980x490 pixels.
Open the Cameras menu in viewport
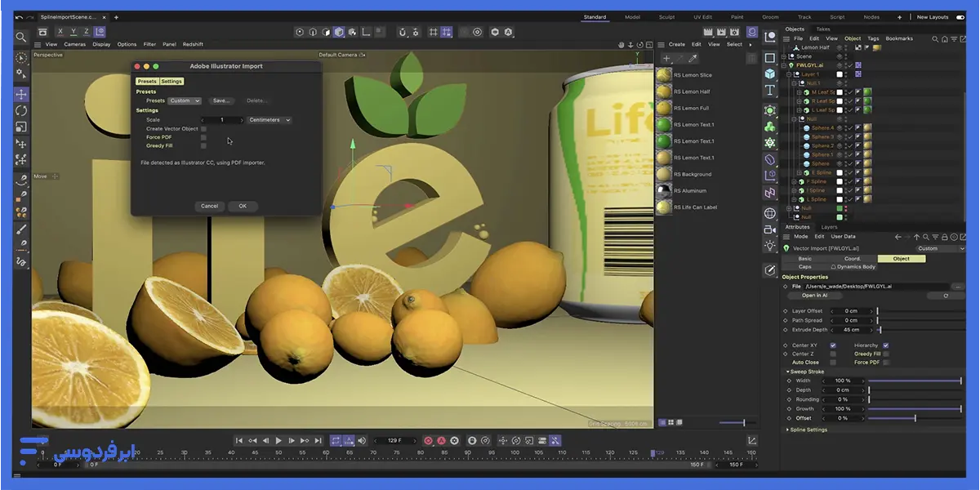(75, 44)
